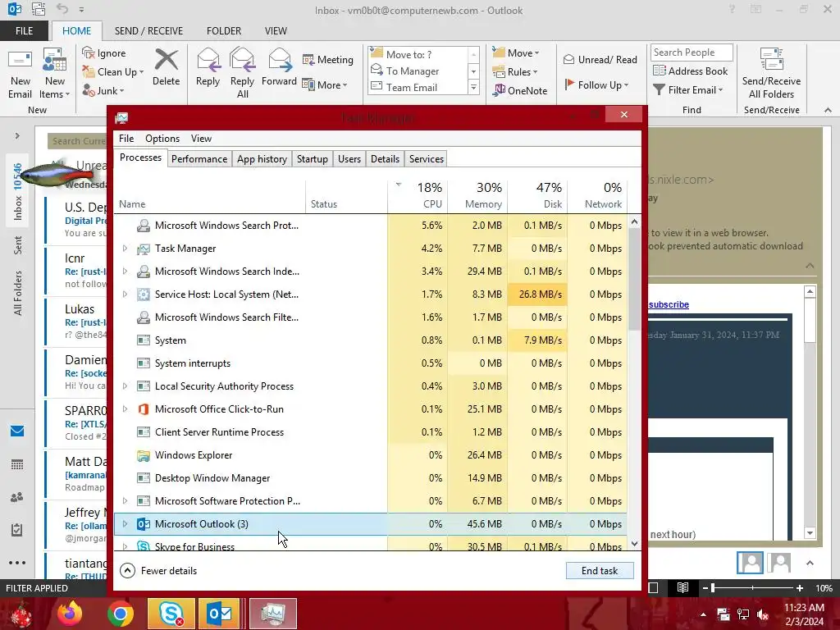
Task: Open Calendar view in Outlook navigation bar
Action: click(x=17, y=464)
